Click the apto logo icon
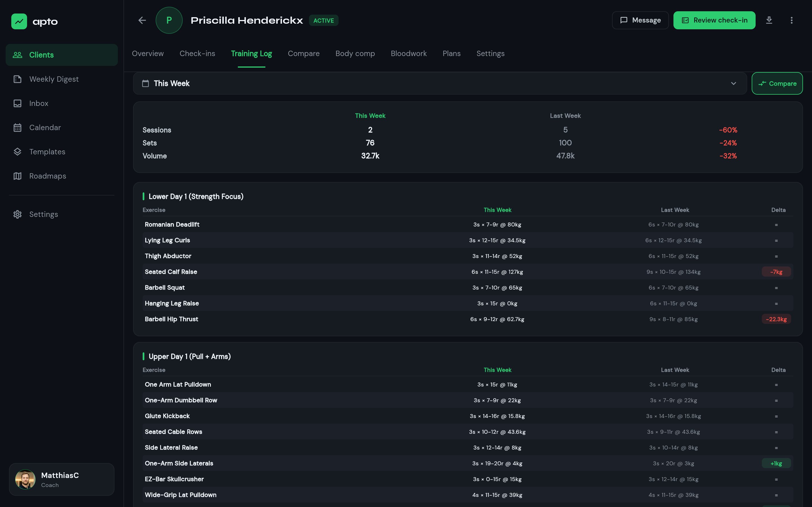The image size is (812, 507). 19,21
